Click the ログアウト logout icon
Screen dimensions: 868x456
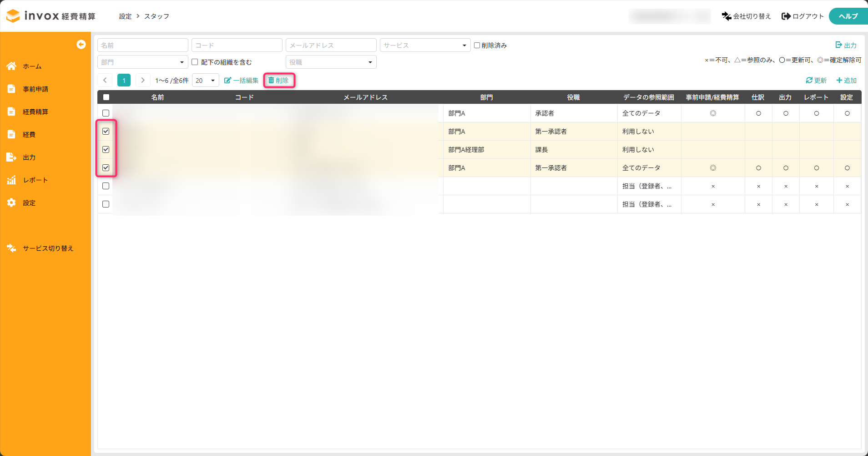786,16
